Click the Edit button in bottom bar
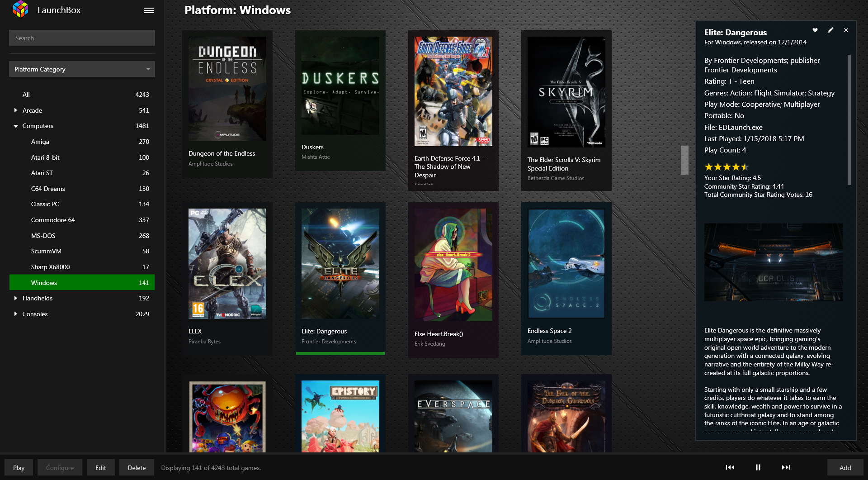The width and height of the screenshot is (868, 480). 101,468
